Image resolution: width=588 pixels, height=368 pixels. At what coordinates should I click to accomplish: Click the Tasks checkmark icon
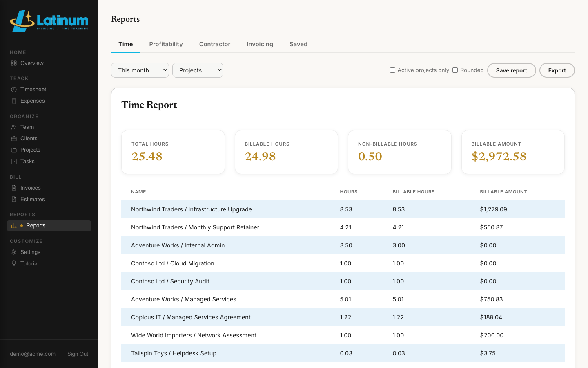click(14, 161)
